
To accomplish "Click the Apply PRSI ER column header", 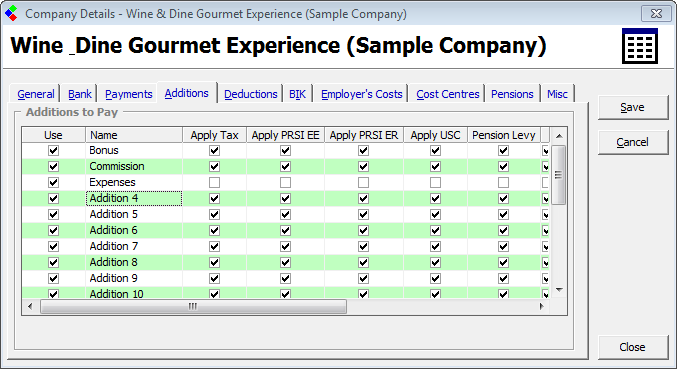I will (x=364, y=135).
